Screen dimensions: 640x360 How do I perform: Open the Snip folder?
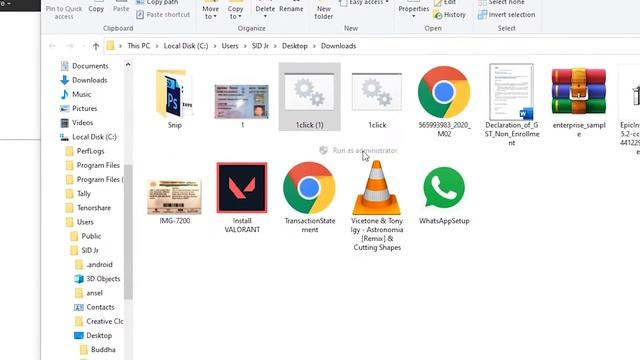[174, 98]
